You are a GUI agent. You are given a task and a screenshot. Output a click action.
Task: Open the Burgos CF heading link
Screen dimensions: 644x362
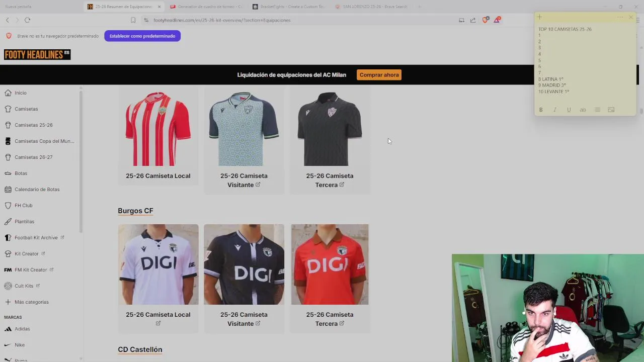click(135, 211)
